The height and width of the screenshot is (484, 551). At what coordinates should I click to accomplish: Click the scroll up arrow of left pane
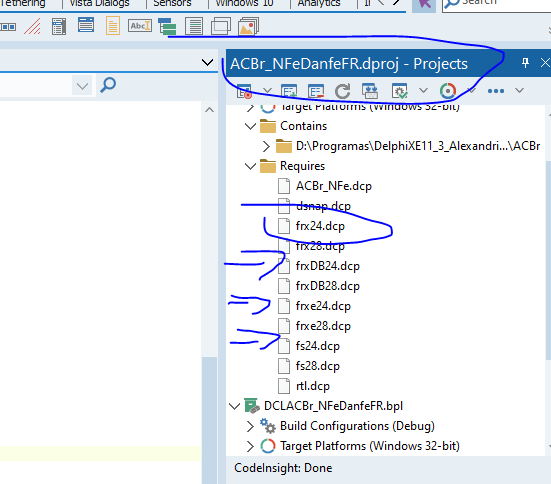(209, 110)
